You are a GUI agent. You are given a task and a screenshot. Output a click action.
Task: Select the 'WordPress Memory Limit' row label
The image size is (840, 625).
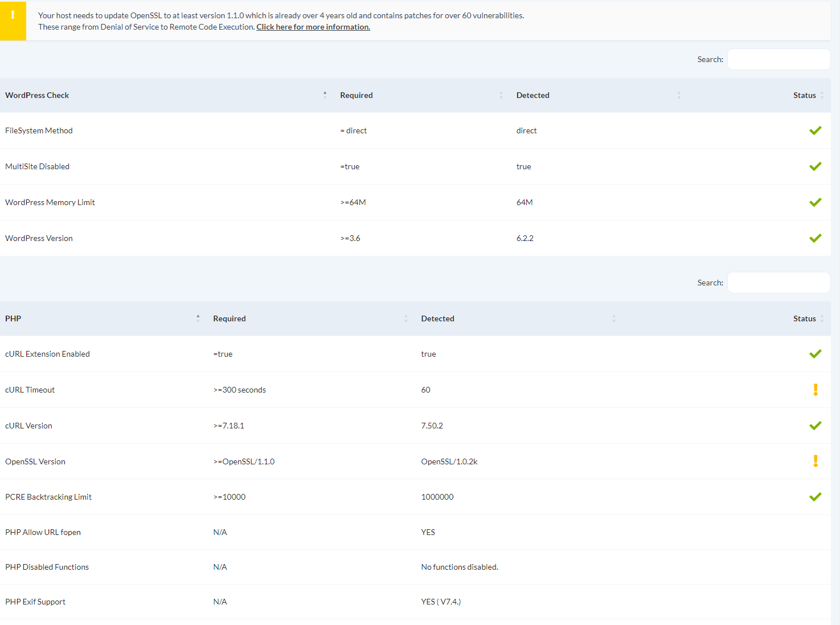[50, 202]
